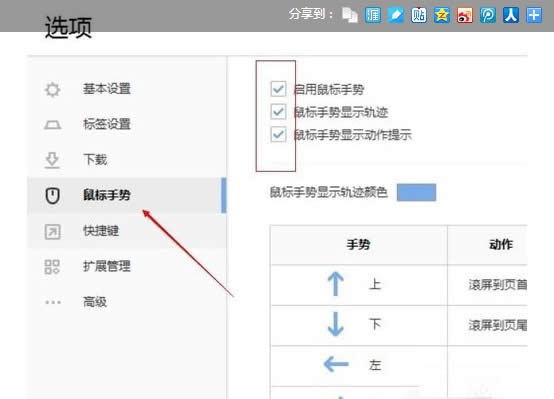Click the blue pencil share icon
This screenshot has width=554, height=399.
click(396, 15)
